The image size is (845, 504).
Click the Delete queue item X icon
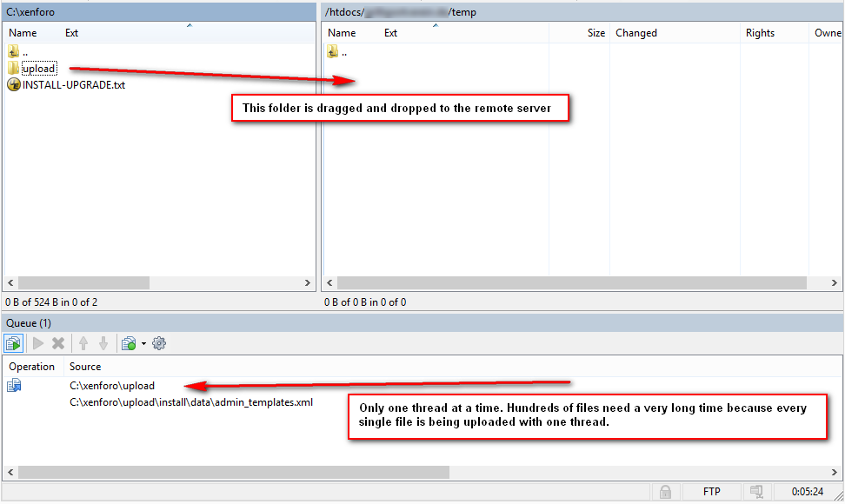(58, 343)
